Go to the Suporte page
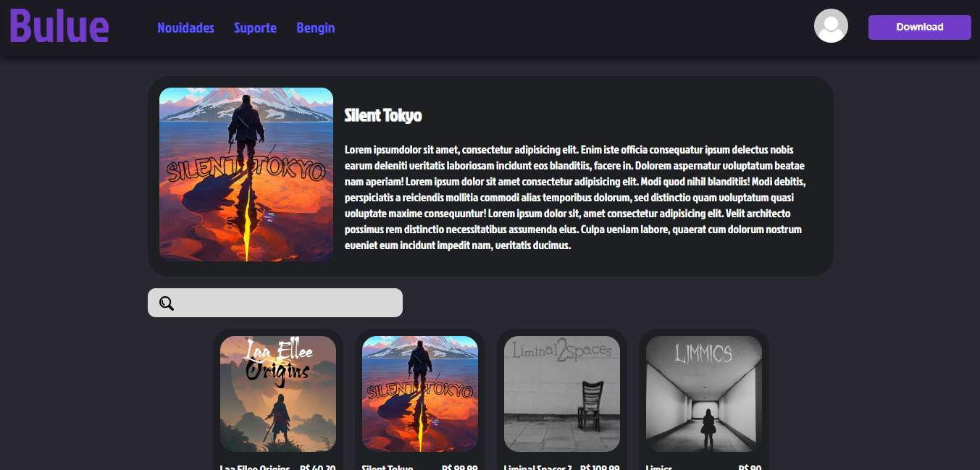This screenshot has height=470, width=980. (x=255, y=28)
